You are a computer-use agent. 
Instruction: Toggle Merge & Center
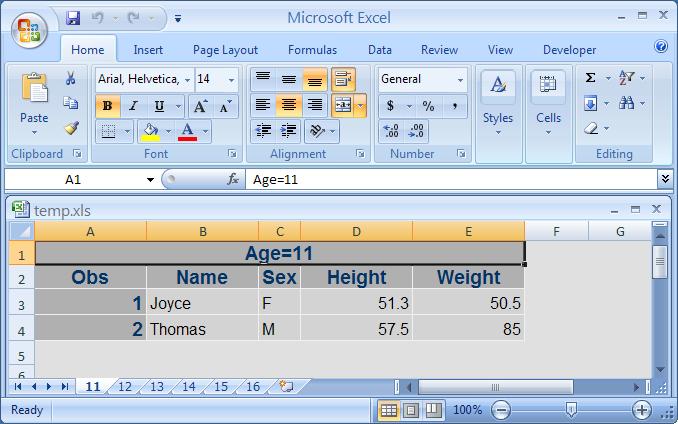pos(344,105)
